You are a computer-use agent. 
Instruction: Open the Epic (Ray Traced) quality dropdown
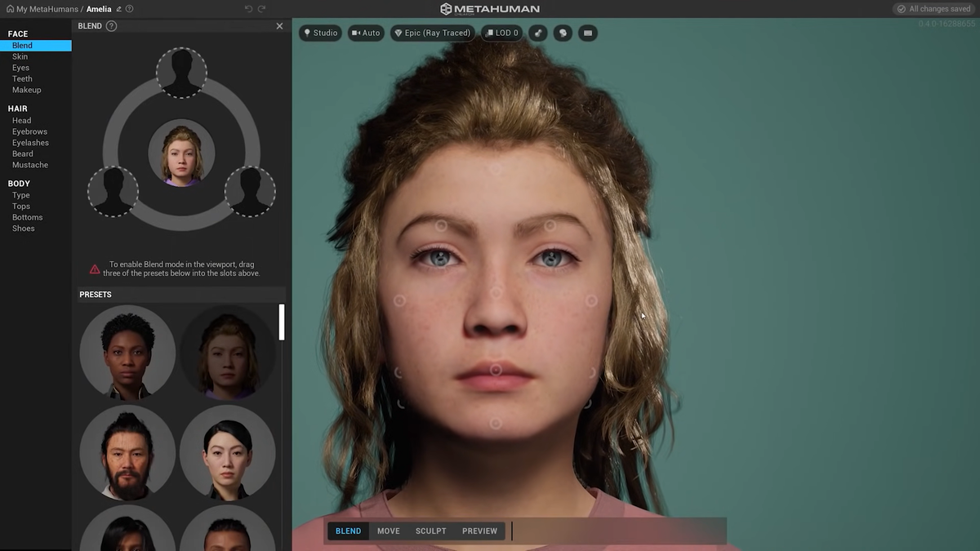click(433, 33)
